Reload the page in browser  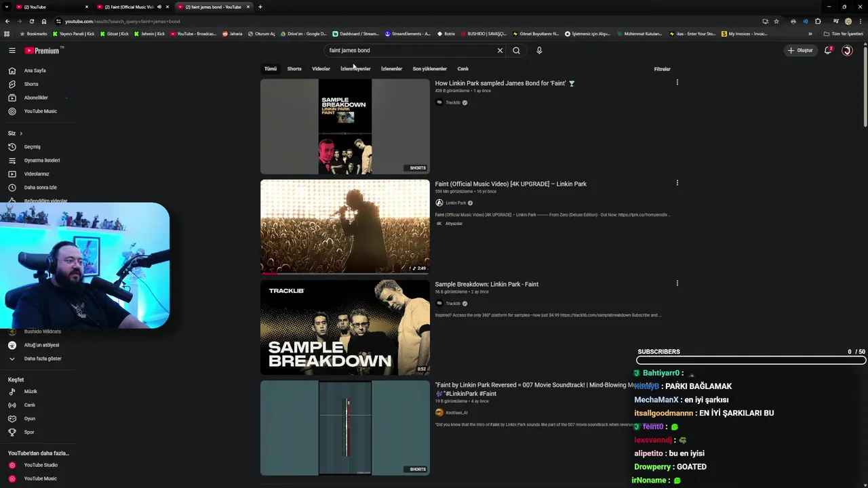coord(31,21)
